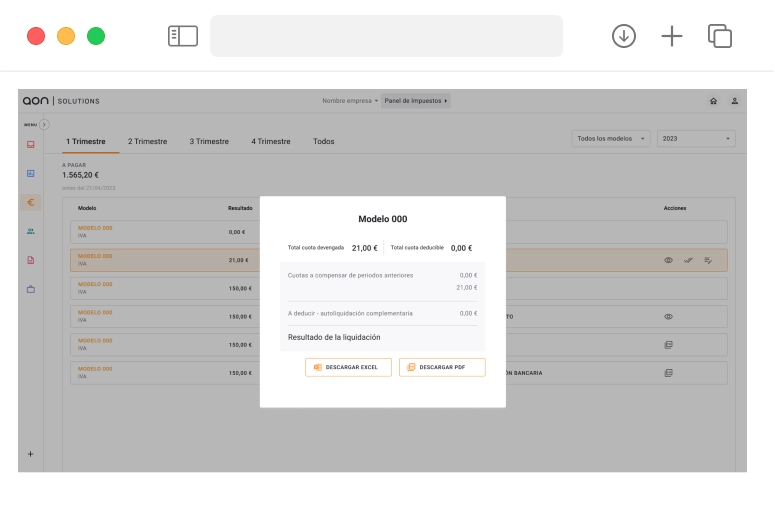Click the Descargar PDF button
The width and height of the screenshot is (775, 528).
(441, 367)
